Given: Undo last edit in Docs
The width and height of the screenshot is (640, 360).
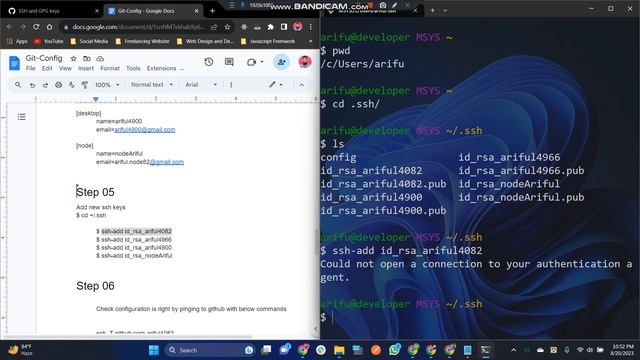Looking at the screenshot, I should (x=32, y=85).
